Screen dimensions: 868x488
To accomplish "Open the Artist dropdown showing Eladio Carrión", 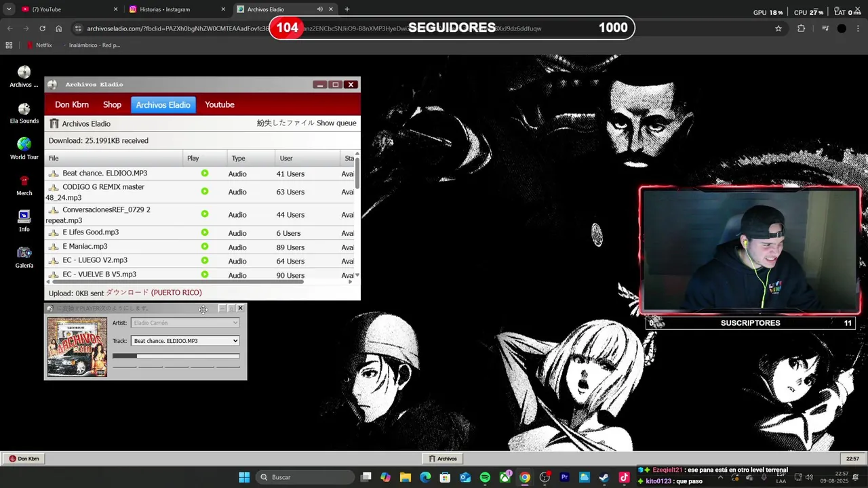I will 185,323.
